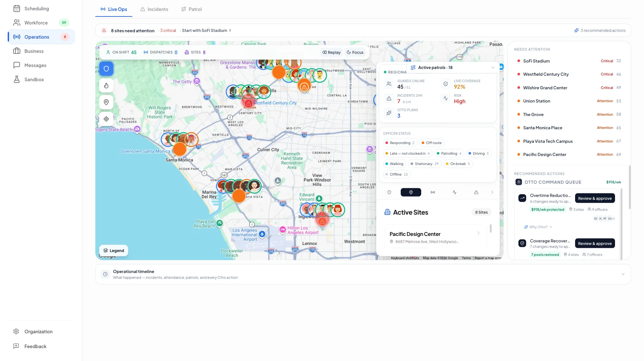
Task: Click the red alert marker near Inglewood
Action: tap(322, 221)
